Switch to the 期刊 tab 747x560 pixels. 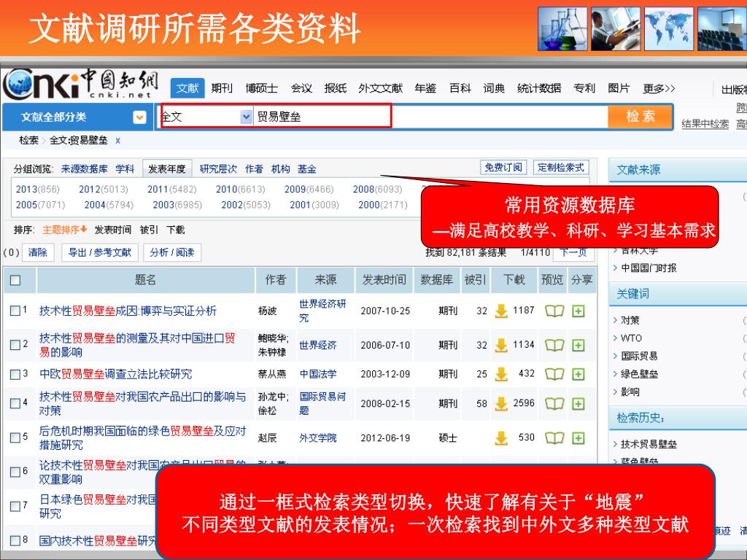coord(222,88)
